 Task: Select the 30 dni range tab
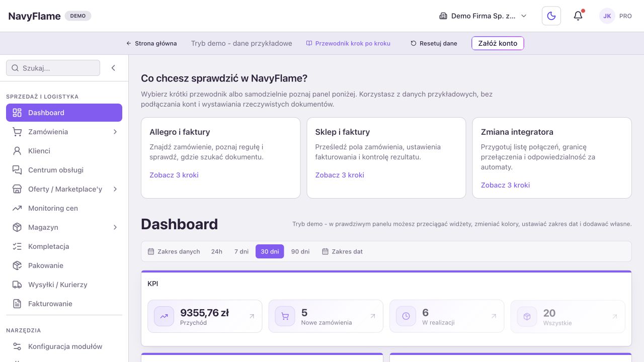click(x=270, y=251)
